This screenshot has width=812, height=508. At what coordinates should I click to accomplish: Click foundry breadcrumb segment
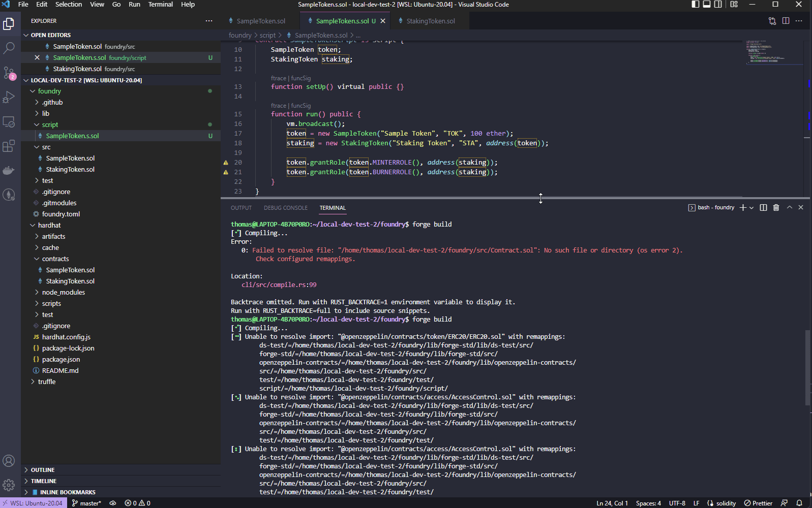click(x=240, y=35)
